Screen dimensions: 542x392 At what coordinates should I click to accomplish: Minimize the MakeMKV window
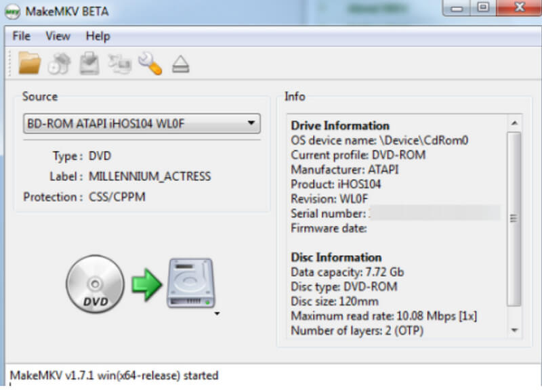pyautogui.click(x=456, y=8)
